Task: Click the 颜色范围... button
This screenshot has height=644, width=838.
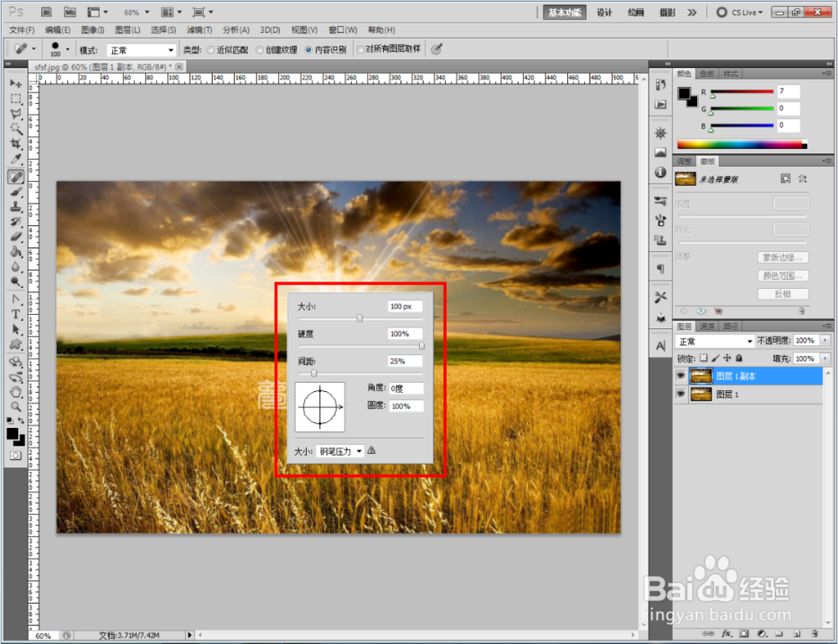Action: tap(783, 276)
